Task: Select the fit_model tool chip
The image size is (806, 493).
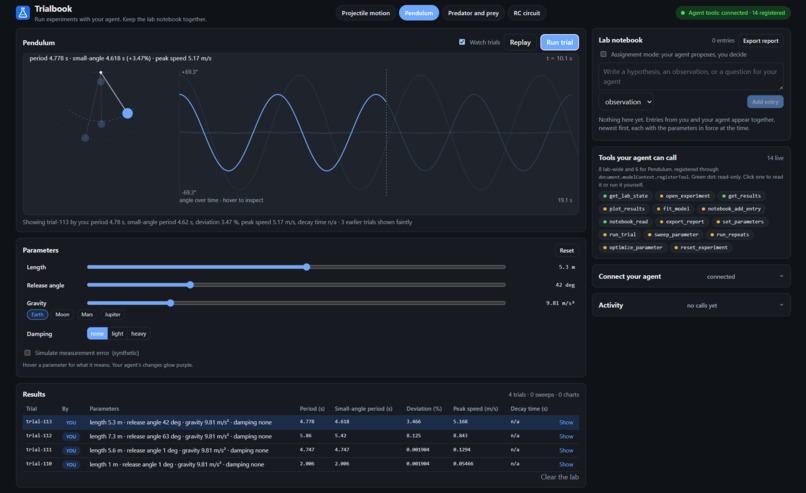Action: pos(673,209)
